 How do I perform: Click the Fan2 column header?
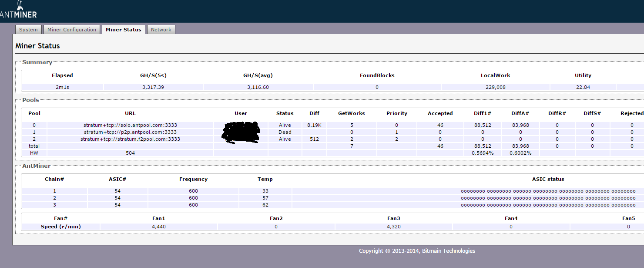coord(276,218)
